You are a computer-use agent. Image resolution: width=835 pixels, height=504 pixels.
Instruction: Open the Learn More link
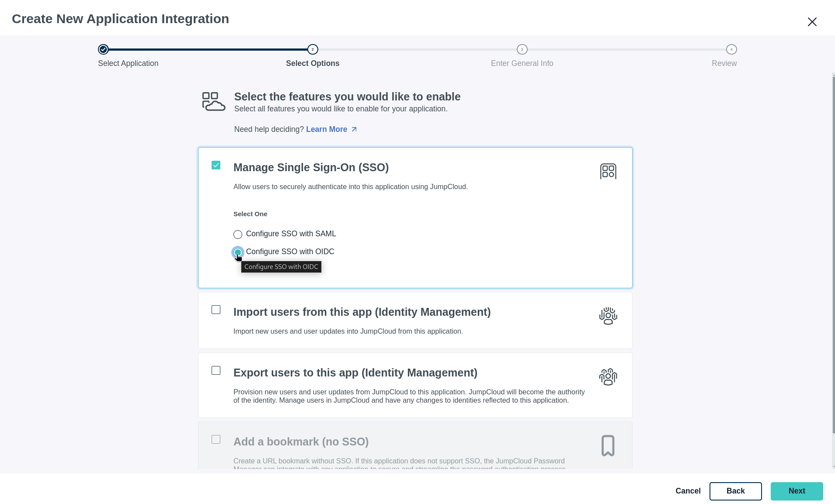click(x=327, y=129)
